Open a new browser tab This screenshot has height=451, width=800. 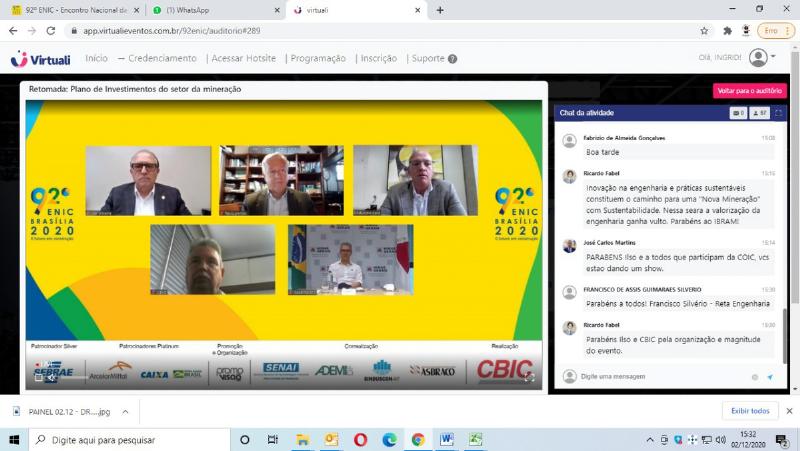click(x=440, y=10)
